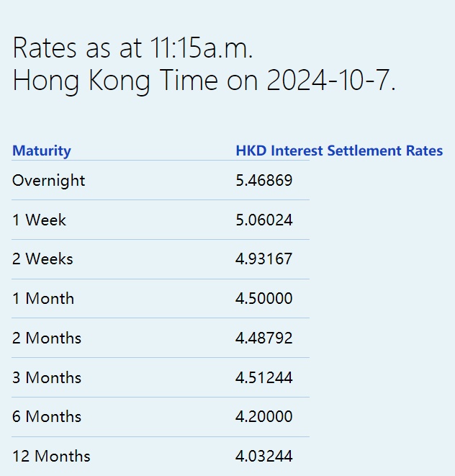Click the 6 Months maturity label

coord(47,416)
